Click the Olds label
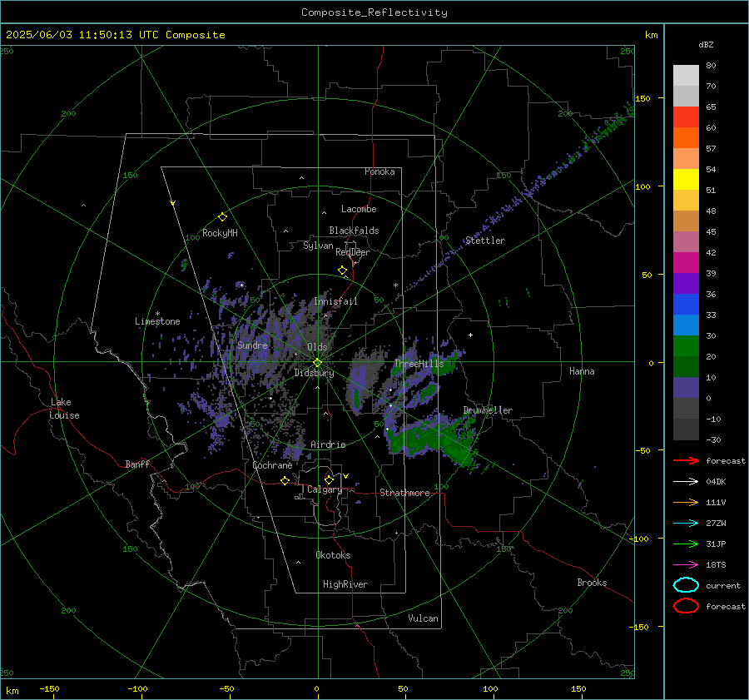 pyautogui.click(x=317, y=347)
